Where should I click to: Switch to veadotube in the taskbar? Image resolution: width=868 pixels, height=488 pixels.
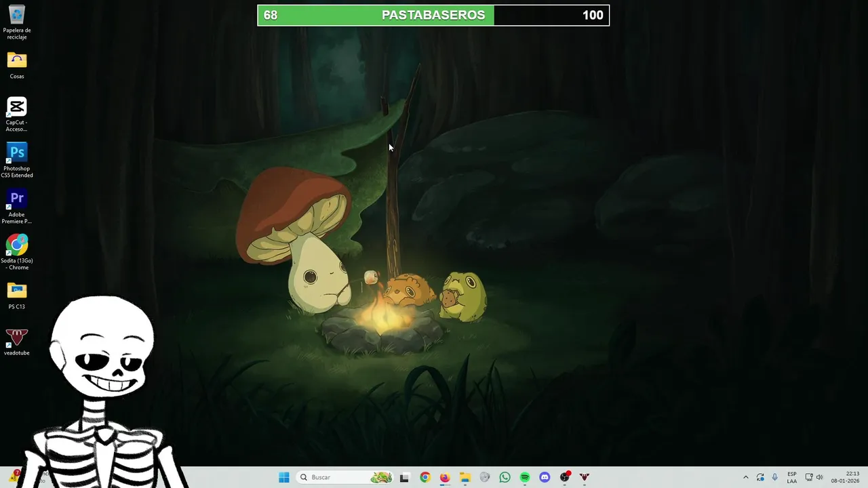point(585,477)
